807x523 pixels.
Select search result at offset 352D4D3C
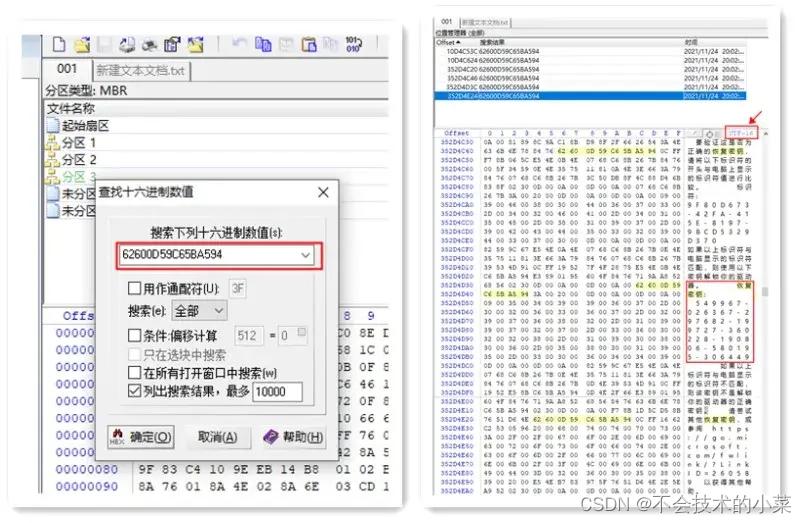click(590, 87)
